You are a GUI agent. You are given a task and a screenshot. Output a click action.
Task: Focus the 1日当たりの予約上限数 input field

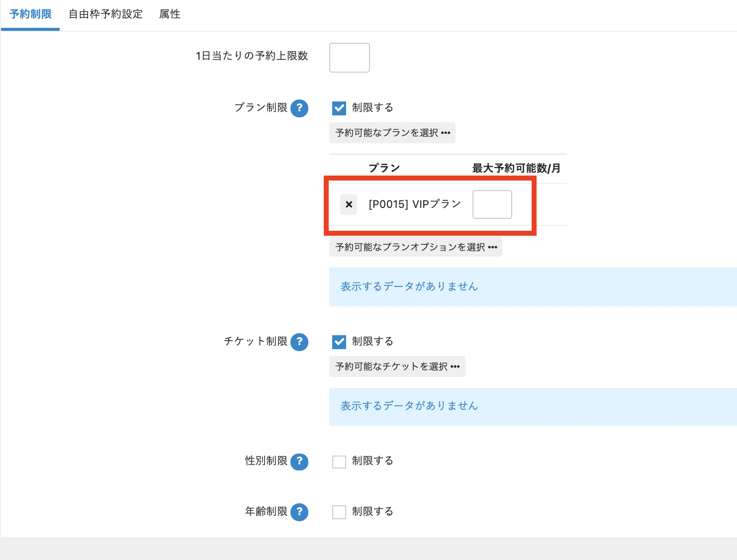350,58
